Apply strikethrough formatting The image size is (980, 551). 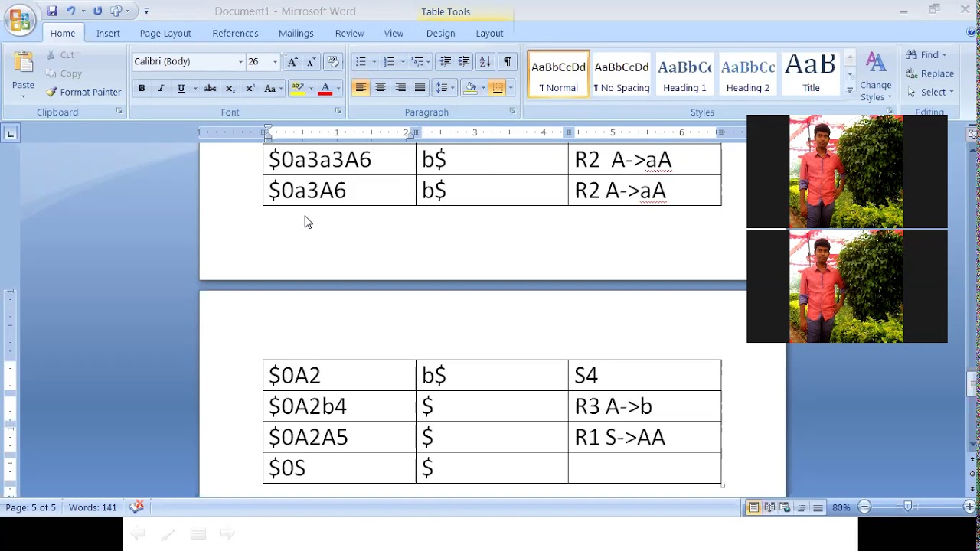210,89
